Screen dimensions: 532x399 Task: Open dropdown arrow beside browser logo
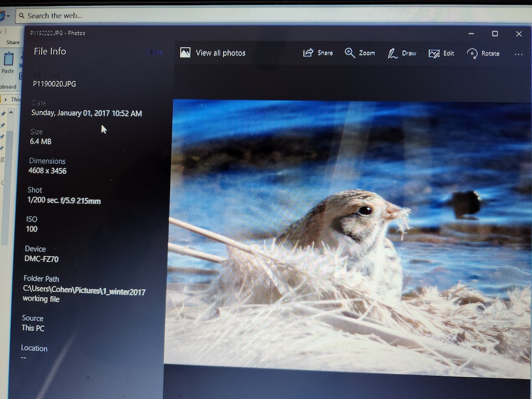pyautogui.click(x=8, y=16)
